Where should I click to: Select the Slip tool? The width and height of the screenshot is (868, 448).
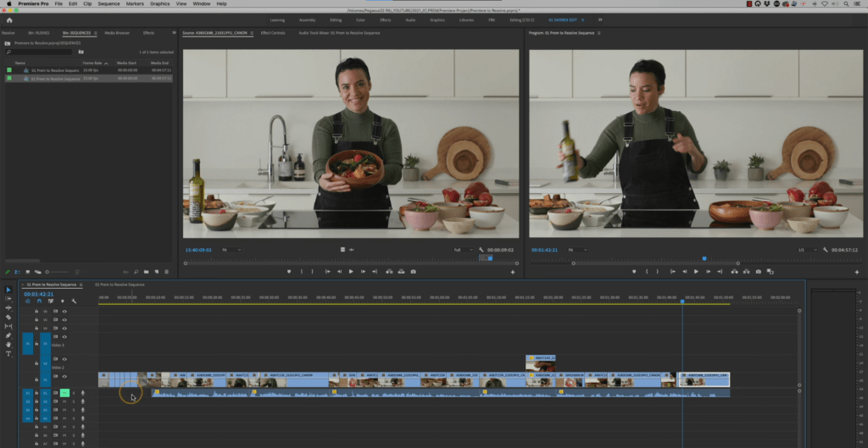[x=8, y=326]
